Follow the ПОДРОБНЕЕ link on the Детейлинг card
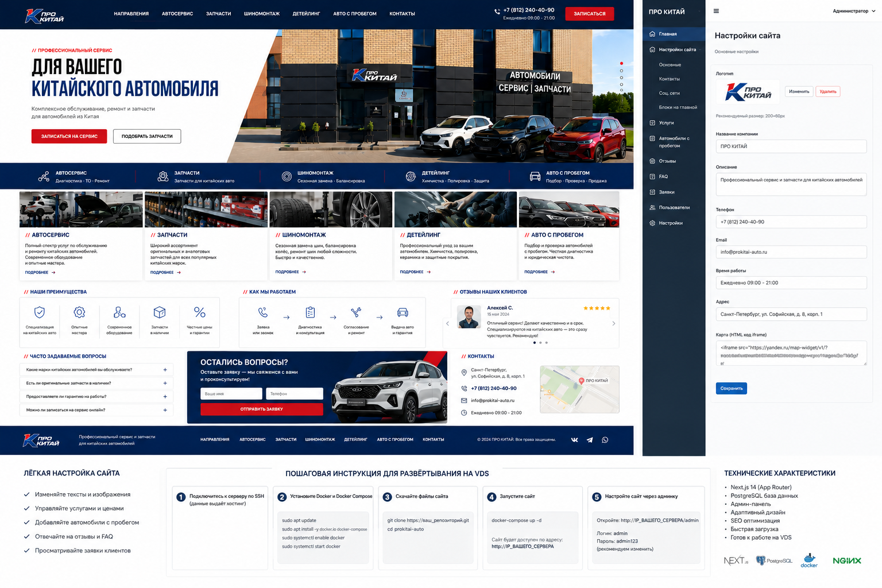 click(416, 272)
